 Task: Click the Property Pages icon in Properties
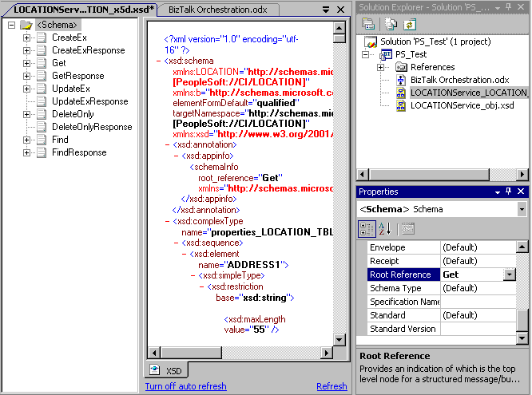[408, 229]
